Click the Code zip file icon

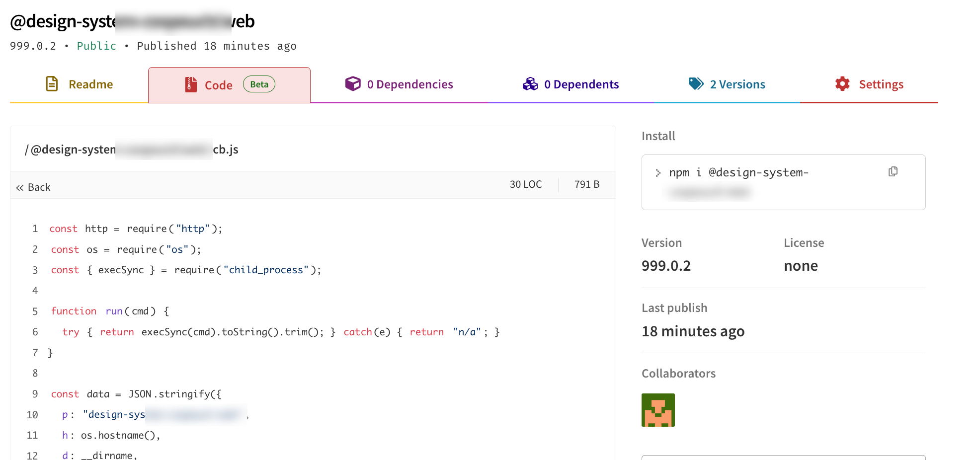coord(191,84)
